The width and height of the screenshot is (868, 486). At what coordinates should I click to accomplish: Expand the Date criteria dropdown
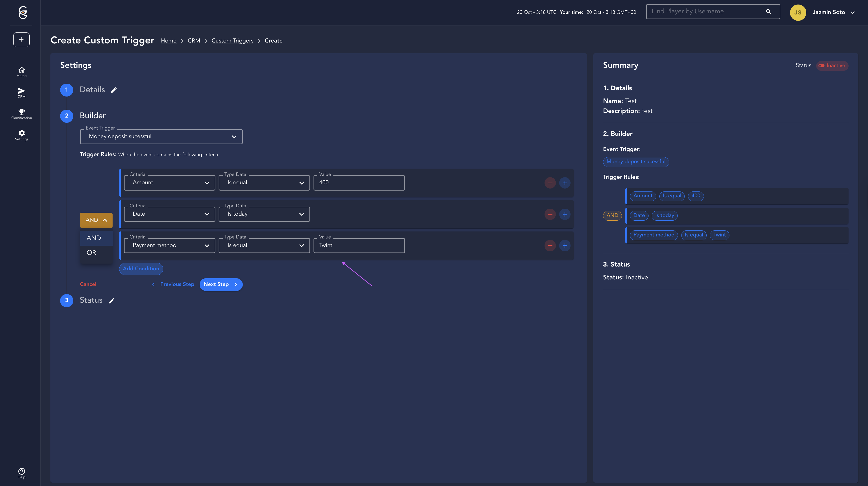click(x=170, y=214)
